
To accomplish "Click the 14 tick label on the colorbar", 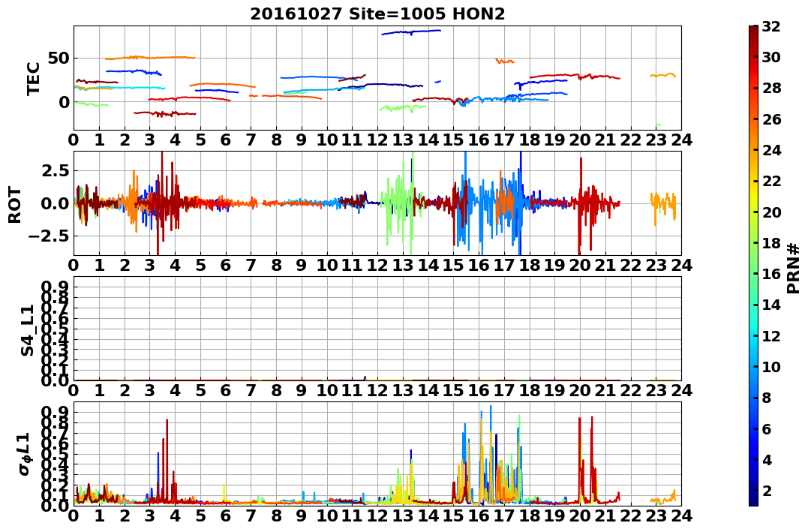I will click(771, 305).
